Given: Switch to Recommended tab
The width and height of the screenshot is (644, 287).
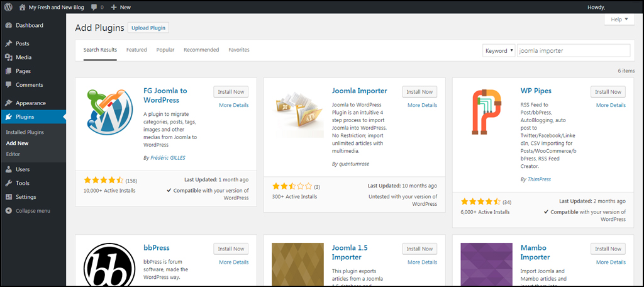Looking at the screenshot, I should click(x=201, y=50).
